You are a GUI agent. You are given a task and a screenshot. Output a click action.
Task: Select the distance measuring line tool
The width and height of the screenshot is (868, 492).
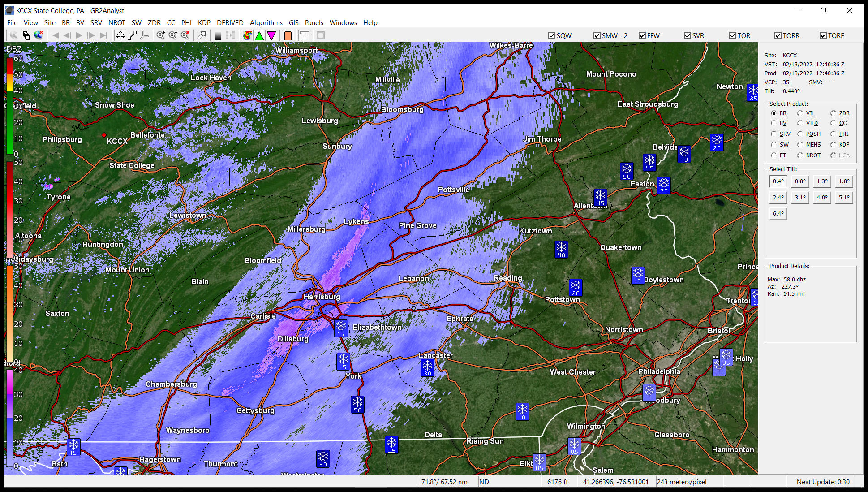click(x=132, y=35)
